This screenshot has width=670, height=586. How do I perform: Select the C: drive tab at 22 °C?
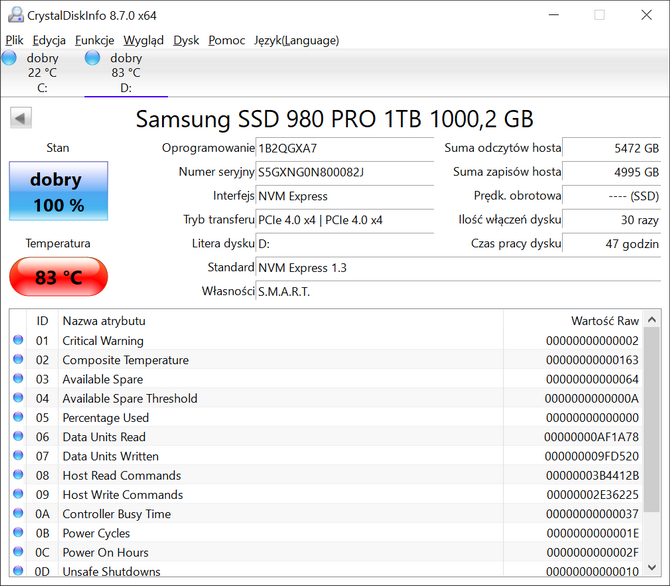[42, 73]
